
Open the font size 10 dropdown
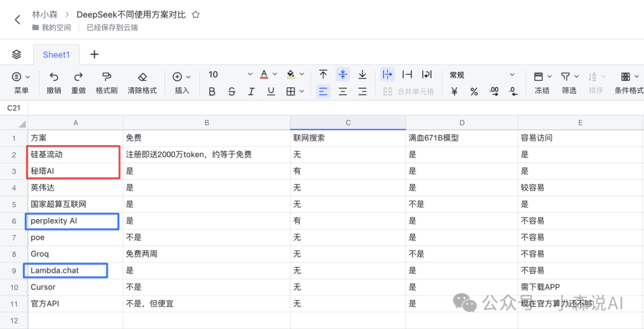230,75
